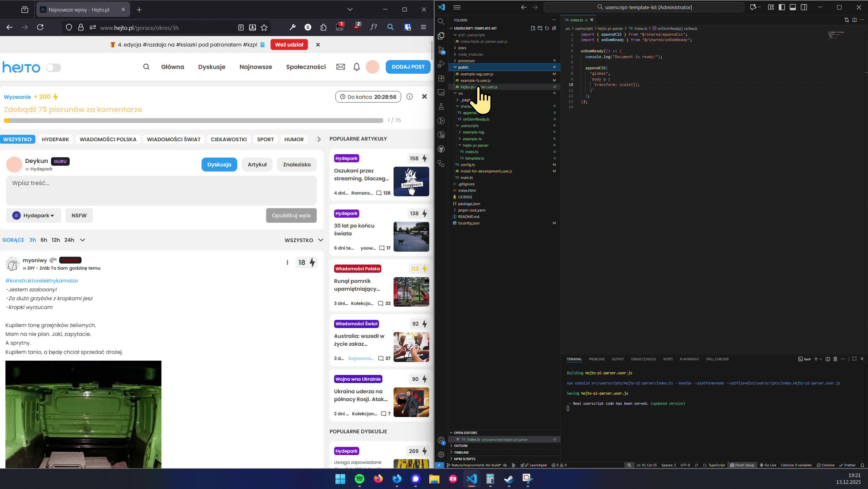The image size is (868, 489).
Task: Switch to the PROBLEMS tab in the panel
Action: coord(596,359)
